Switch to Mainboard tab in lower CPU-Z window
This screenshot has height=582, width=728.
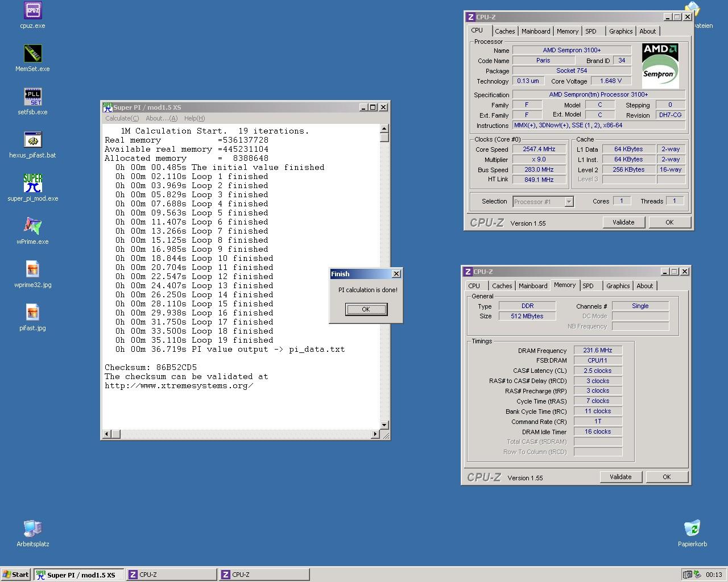tap(533, 286)
